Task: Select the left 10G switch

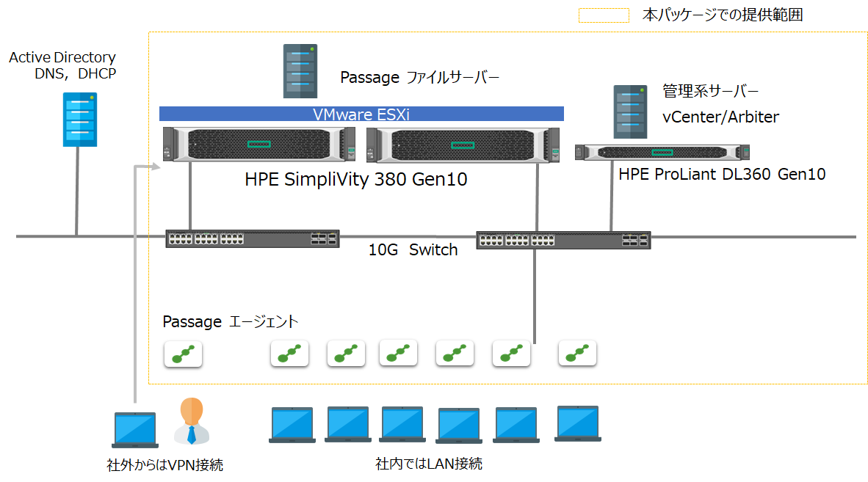Action: tap(253, 238)
